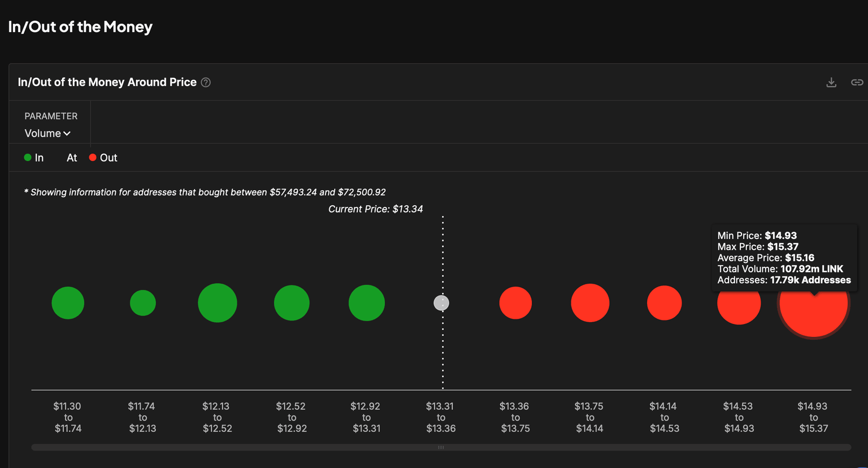Select the red bubble for $13.75 to $14.14
The height and width of the screenshot is (468, 868).
click(x=590, y=303)
